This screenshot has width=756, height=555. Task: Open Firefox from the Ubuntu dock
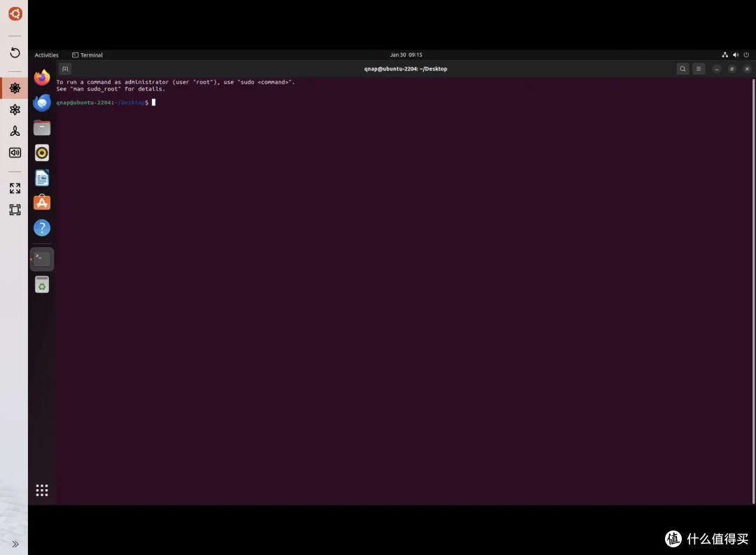[41, 77]
